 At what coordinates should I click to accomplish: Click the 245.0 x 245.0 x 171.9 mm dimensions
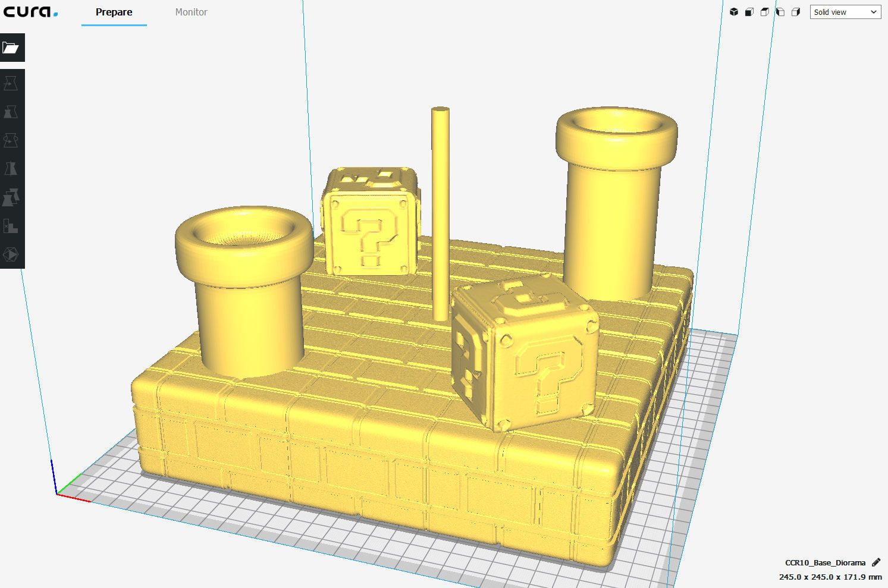tap(830, 577)
